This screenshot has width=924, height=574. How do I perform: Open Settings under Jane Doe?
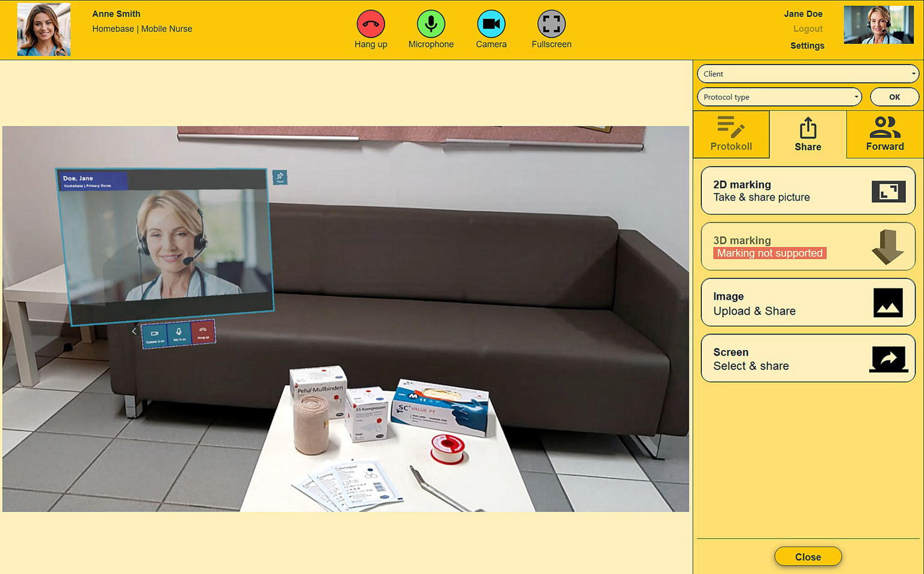[807, 46]
